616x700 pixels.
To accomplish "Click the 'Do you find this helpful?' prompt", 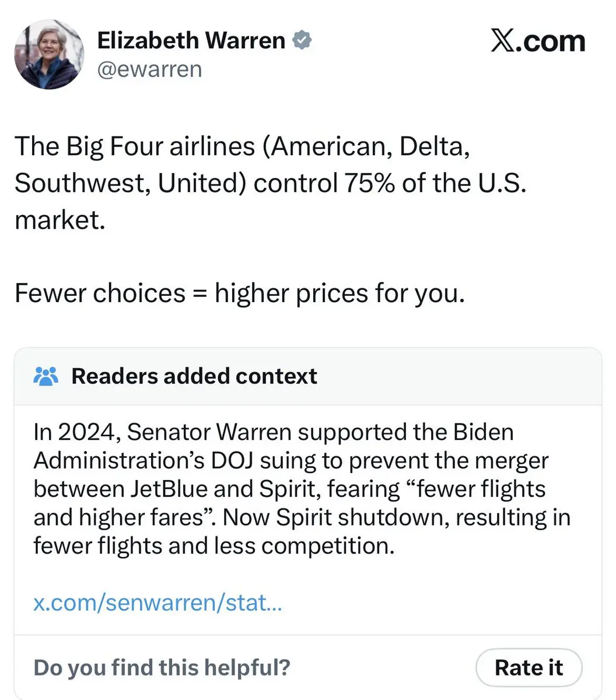I will 162,667.
